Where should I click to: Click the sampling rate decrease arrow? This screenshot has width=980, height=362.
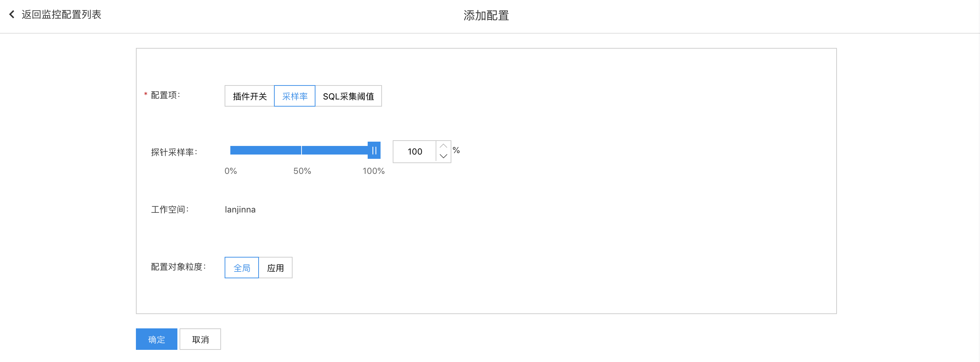click(x=443, y=156)
